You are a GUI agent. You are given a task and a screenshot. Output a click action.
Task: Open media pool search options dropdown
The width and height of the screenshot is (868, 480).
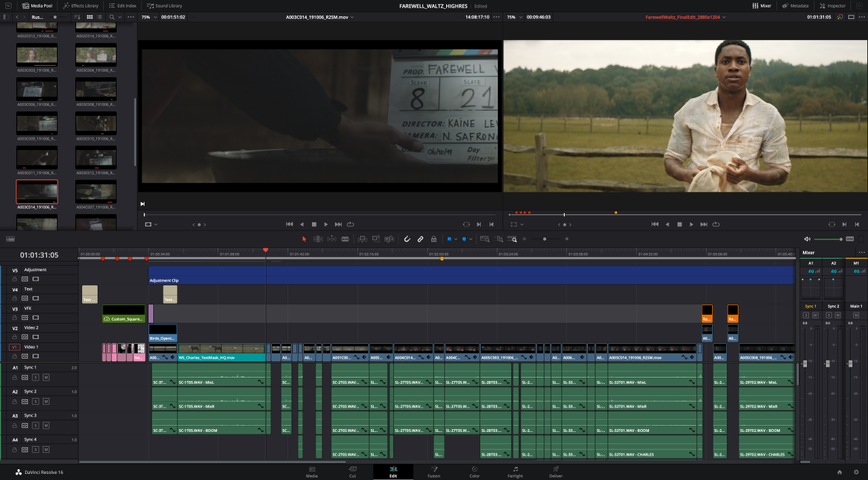click(120, 17)
